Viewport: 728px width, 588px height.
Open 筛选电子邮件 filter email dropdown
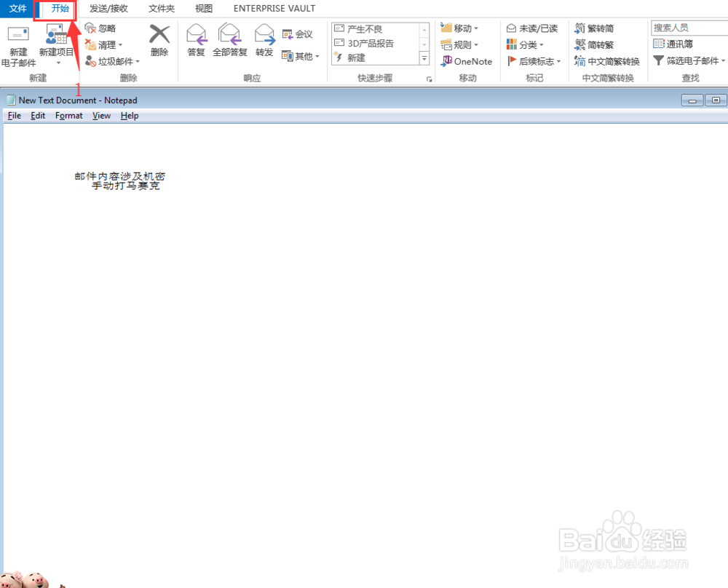(689, 61)
